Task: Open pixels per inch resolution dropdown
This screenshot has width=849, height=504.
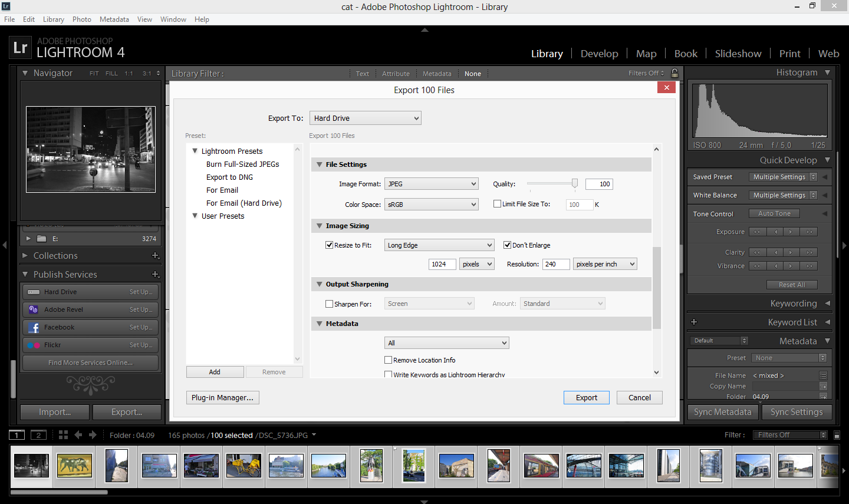Action: (x=605, y=264)
